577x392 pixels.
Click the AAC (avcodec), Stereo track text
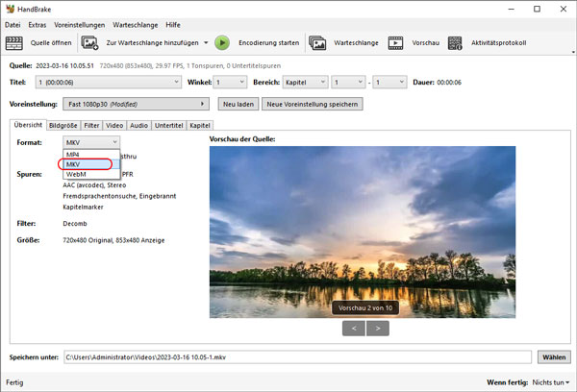pyautogui.click(x=94, y=185)
